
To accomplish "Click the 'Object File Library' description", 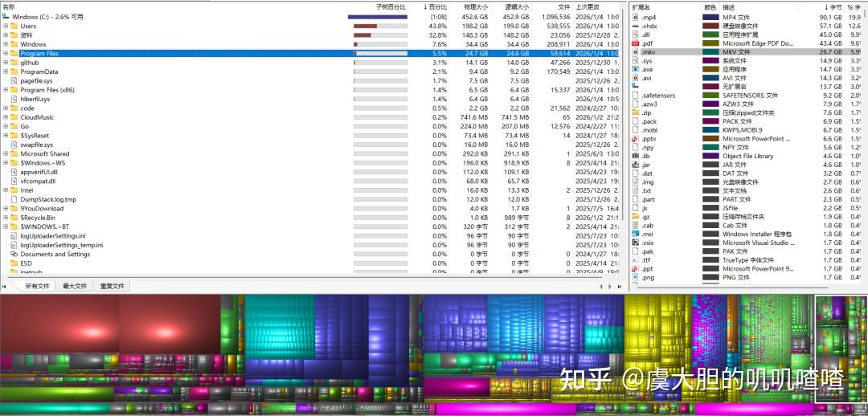I will click(x=747, y=156).
